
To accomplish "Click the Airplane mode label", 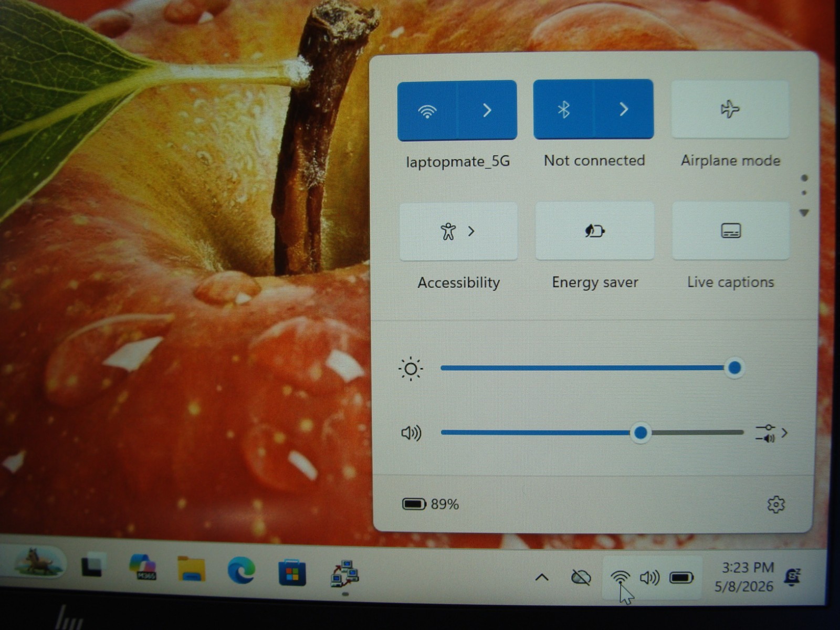I will 730,160.
